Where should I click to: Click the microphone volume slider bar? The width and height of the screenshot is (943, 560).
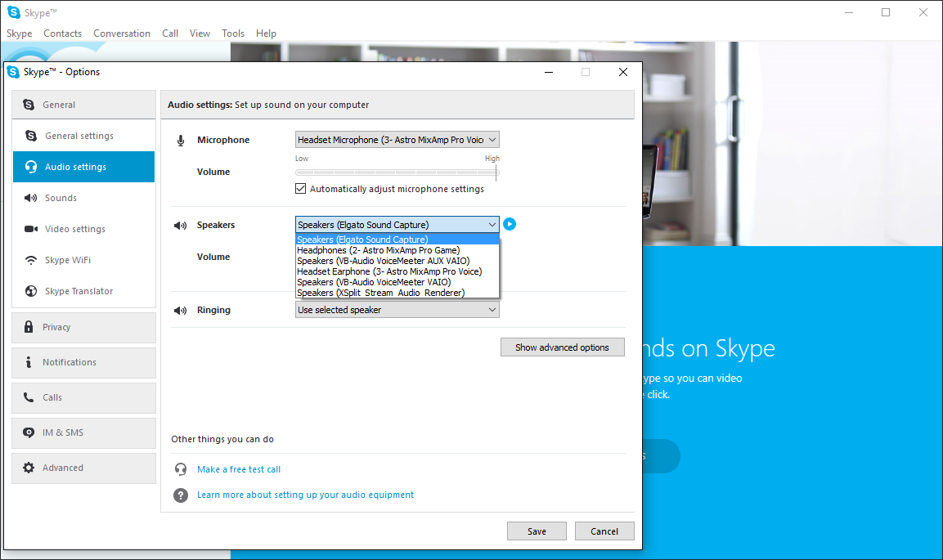pyautogui.click(x=397, y=172)
